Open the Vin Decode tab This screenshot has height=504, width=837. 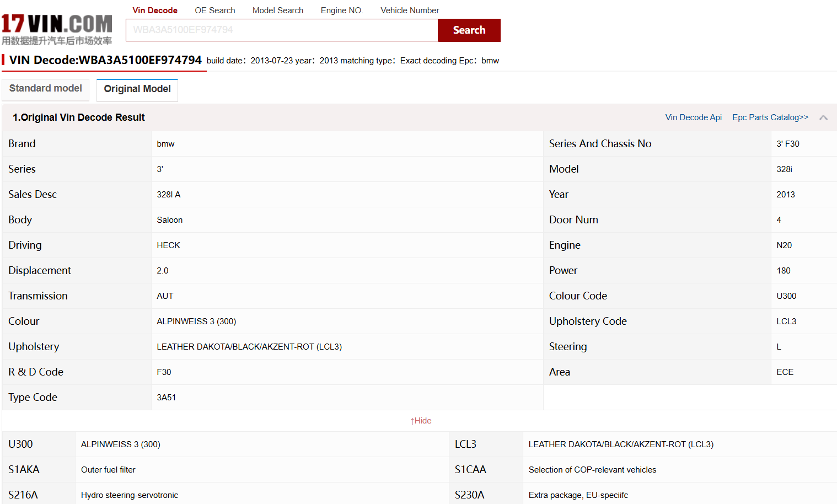pos(155,10)
